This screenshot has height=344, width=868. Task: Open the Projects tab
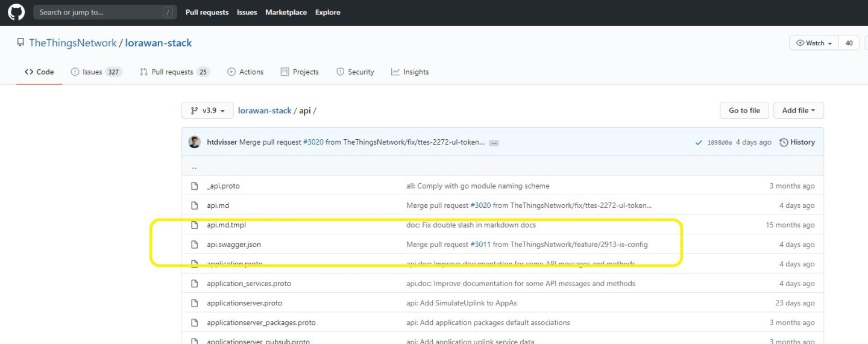click(300, 72)
